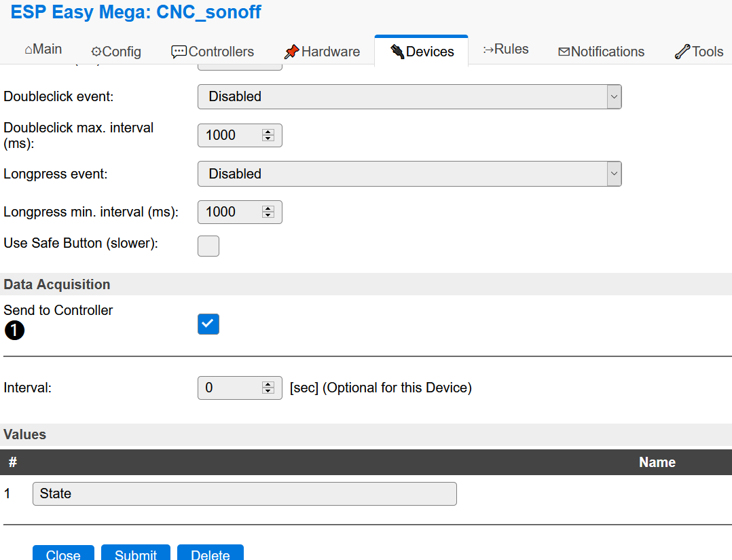This screenshot has height=560, width=732.
Task: Click the Config gear icon
Action: 96,52
